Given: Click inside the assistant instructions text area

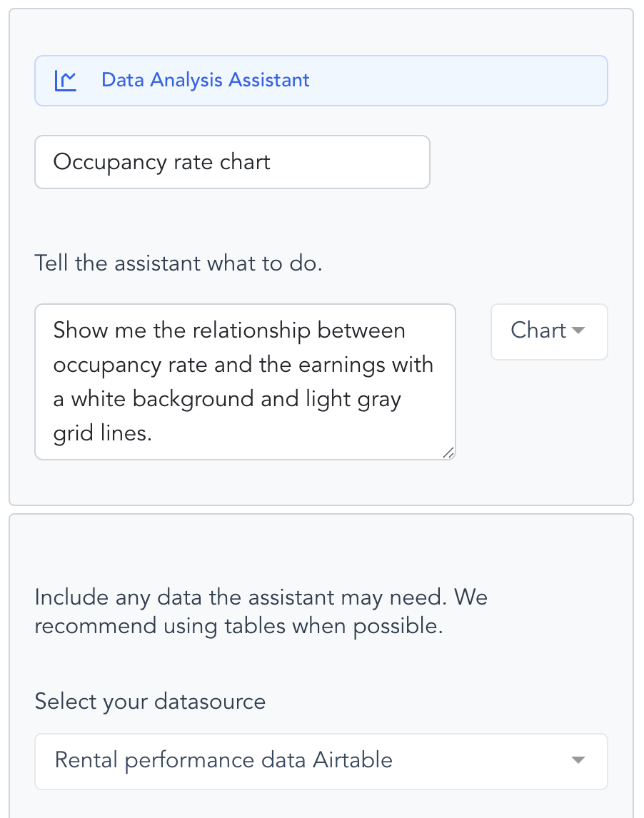Looking at the screenshot, I should tap(246, 382).
